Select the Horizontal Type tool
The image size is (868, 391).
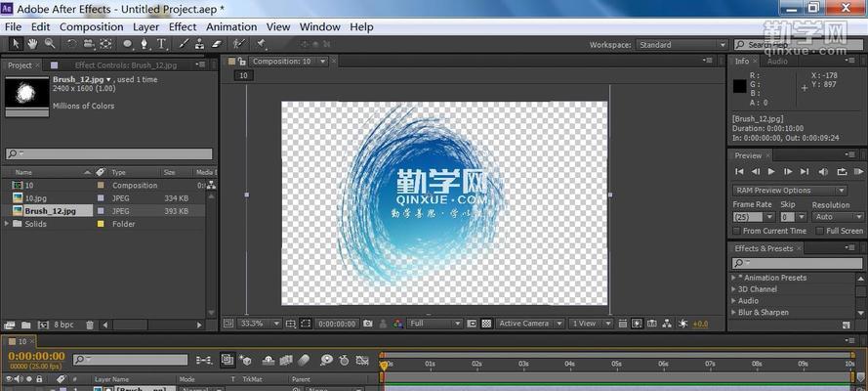(161, 44)
